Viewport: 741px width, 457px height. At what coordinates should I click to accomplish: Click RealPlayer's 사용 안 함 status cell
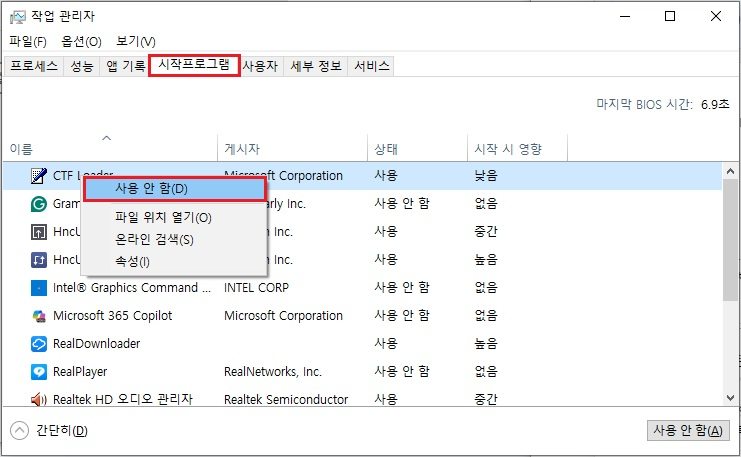point(402,372)
